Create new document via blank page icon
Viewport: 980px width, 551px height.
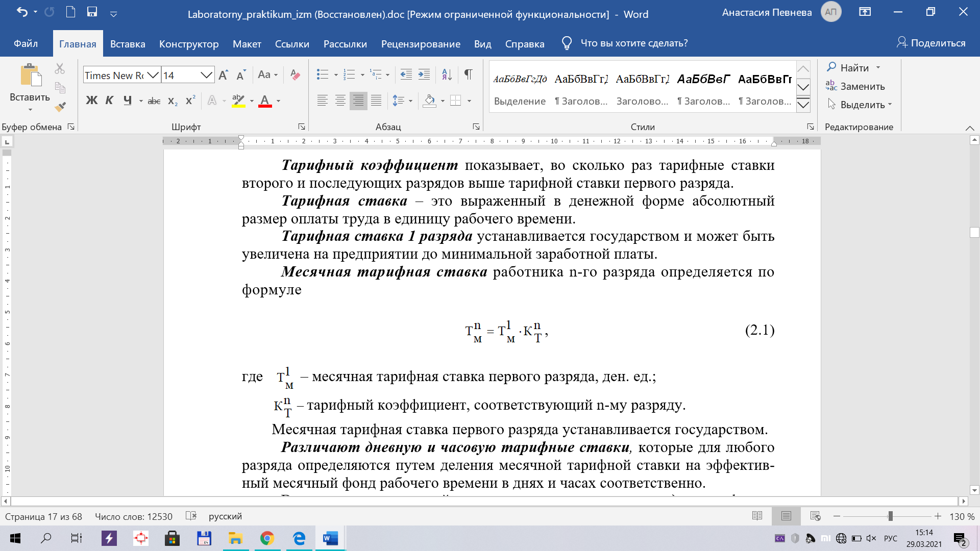pyautogui.click(x=70, y=12)
